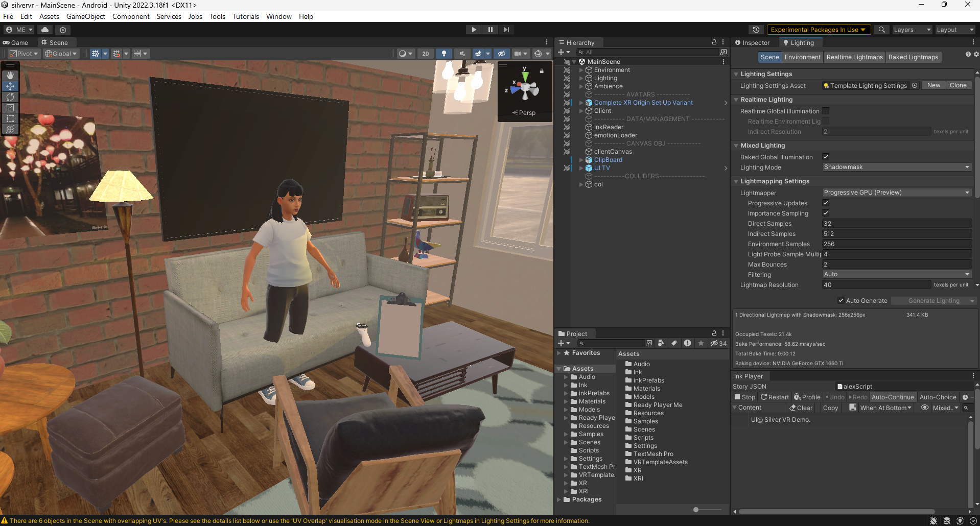The image size is (980, 526).
Task: Open the Lightmapper dropdown
Action: [896, 193]
